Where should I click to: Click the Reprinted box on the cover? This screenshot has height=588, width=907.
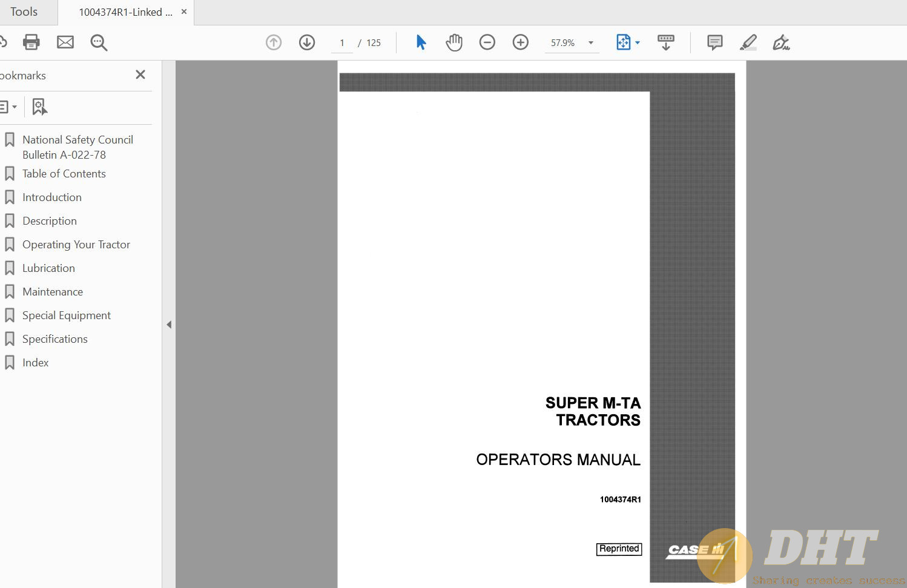point(619,549)
